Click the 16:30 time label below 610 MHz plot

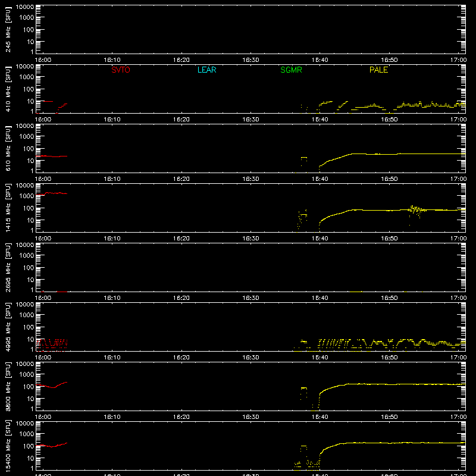(250, 179)
